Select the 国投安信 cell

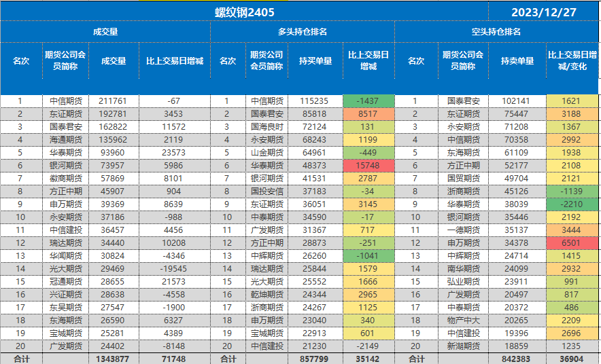[267, 192]
